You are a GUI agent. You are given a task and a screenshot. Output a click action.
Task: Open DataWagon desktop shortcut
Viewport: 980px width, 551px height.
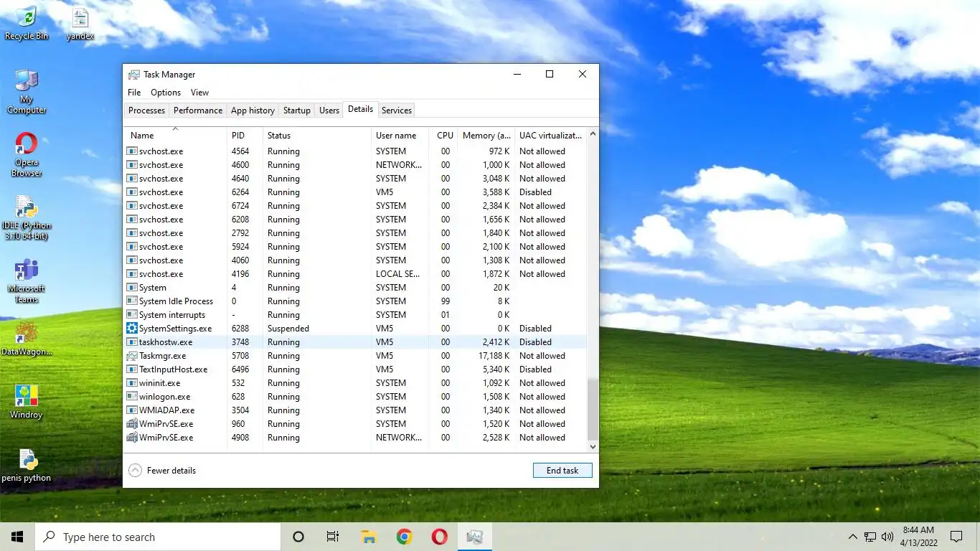click(27, 339)
